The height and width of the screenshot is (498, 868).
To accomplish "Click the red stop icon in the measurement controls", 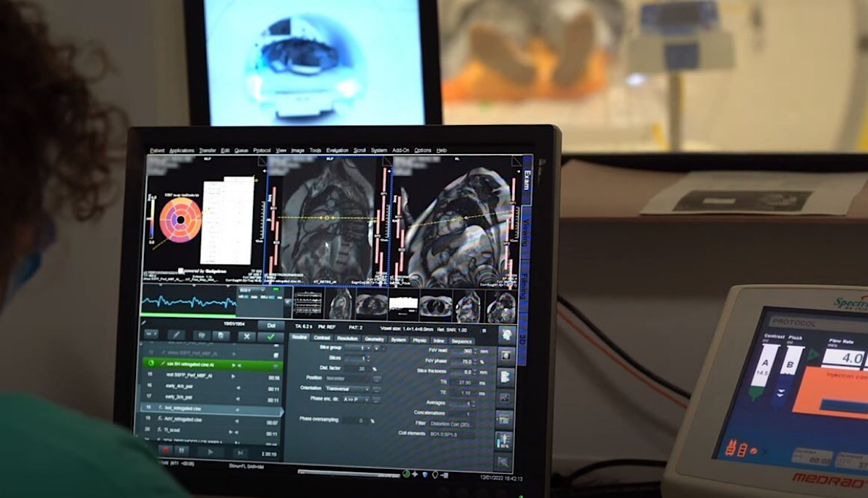I will click(166, 450).
